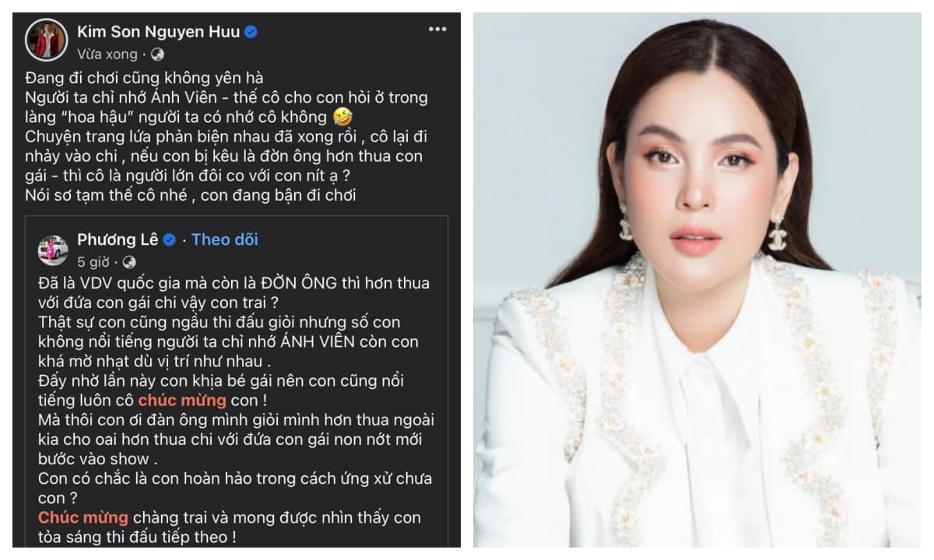Viewport: 934px width, 560px height.
Task: Follow Phương Lê via Theo dõi
Action: point(225,240)
